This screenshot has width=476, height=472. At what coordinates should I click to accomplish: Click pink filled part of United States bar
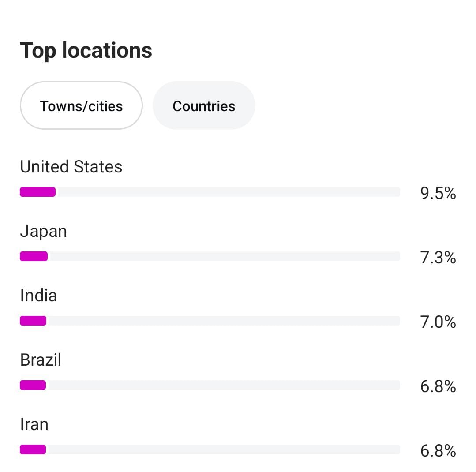[37, 192]
